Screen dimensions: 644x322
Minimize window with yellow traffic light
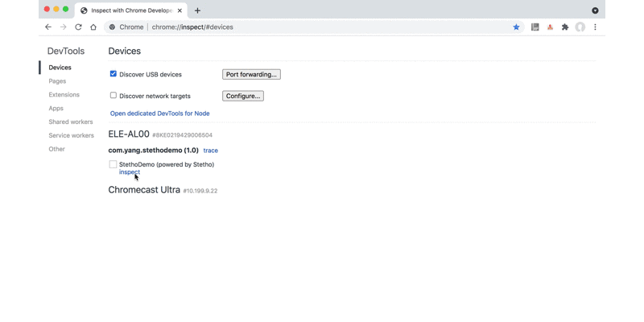56,9
